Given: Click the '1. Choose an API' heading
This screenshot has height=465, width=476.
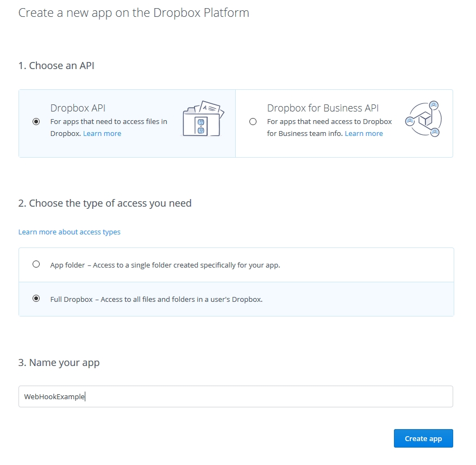Looking at the screenshot, I should click(56, 66).
